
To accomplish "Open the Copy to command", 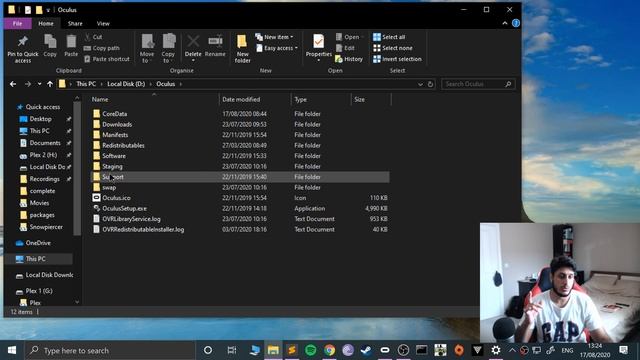I will [x=168, y=49].
